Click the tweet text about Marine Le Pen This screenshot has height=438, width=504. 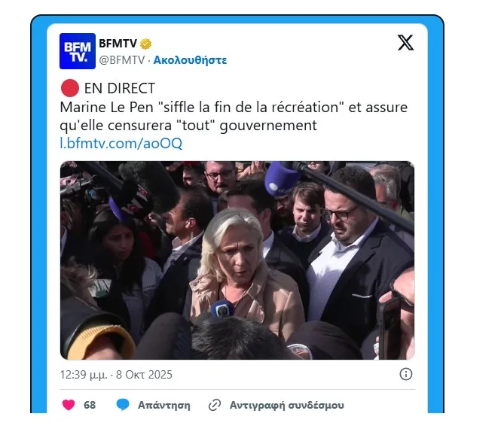(x=234, y=116)
